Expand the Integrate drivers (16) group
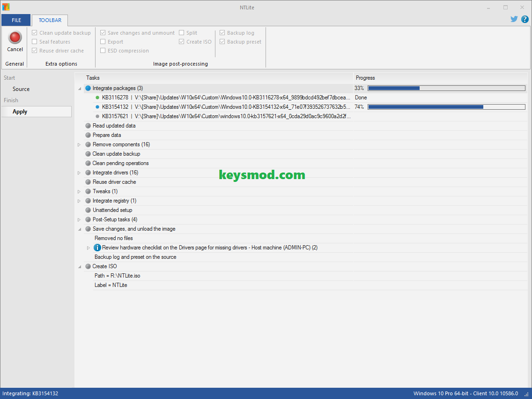This screenshot has width=532, height=399. point(79,173)
